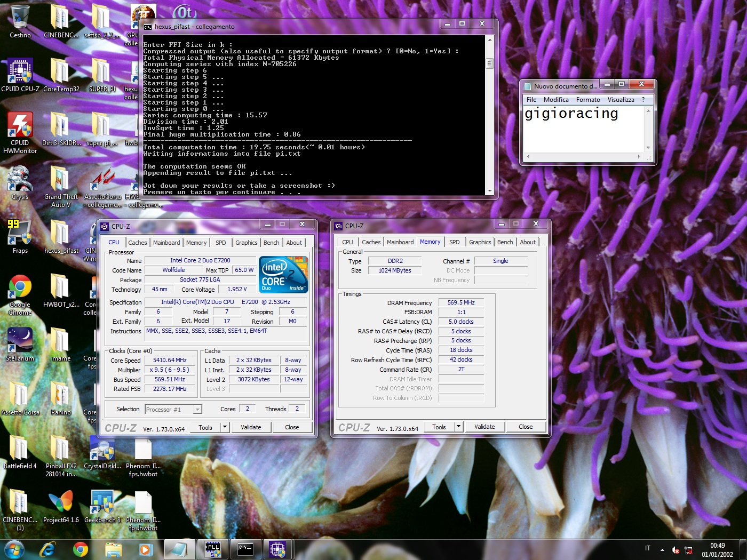Click Close button in Memory CPU-Z window

pyautogui.click(x=526, y=427)
